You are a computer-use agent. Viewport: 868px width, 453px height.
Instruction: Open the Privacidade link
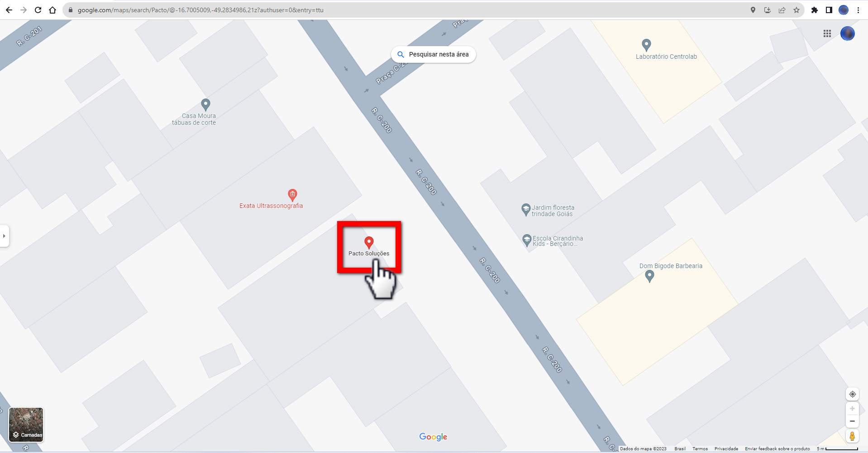point(726,449)
